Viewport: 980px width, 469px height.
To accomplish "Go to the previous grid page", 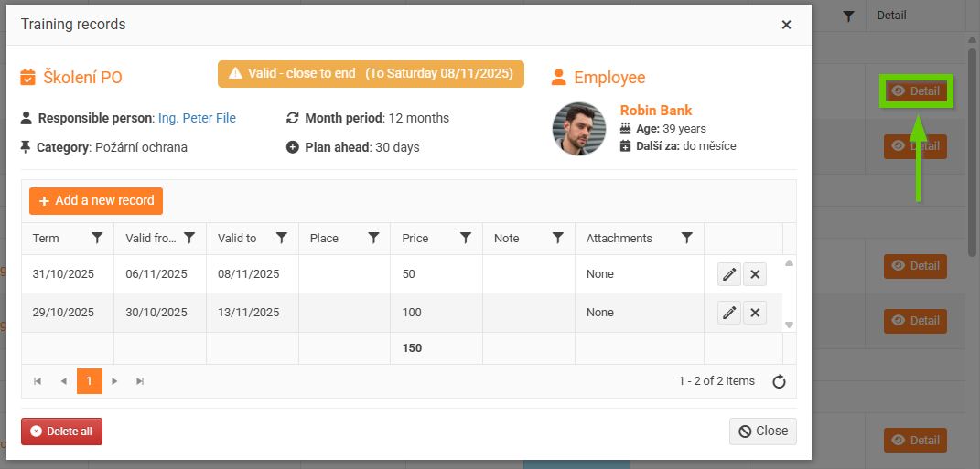I will (x=63, y=381).
